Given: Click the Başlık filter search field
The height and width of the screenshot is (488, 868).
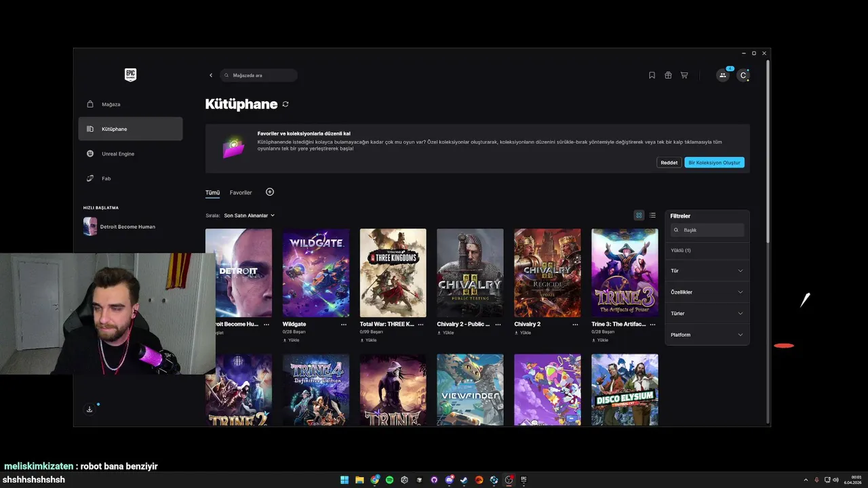Looking at the screenshot, I should 707,230.
